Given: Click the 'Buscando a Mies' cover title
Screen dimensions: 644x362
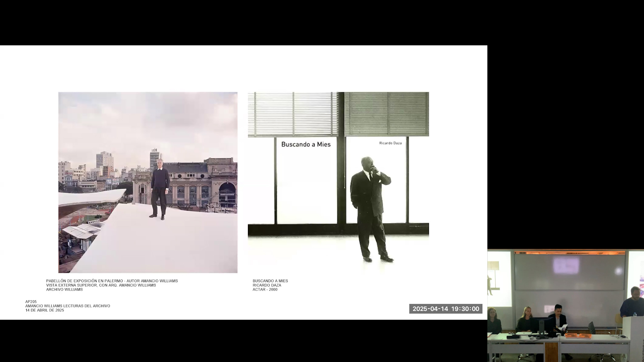Looking at the screenshot, I should [306, 144].
